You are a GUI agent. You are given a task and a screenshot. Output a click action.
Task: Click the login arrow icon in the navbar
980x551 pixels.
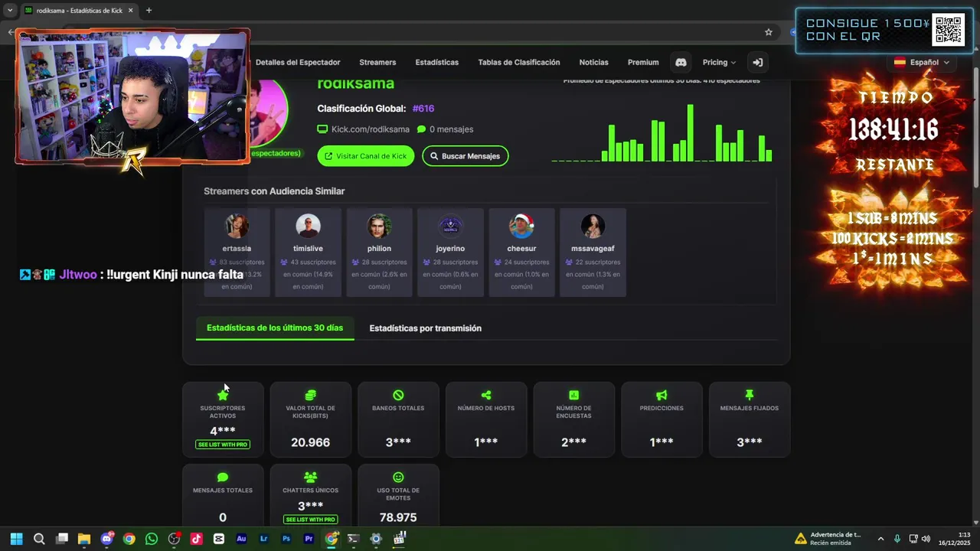(x=757, y=63)
